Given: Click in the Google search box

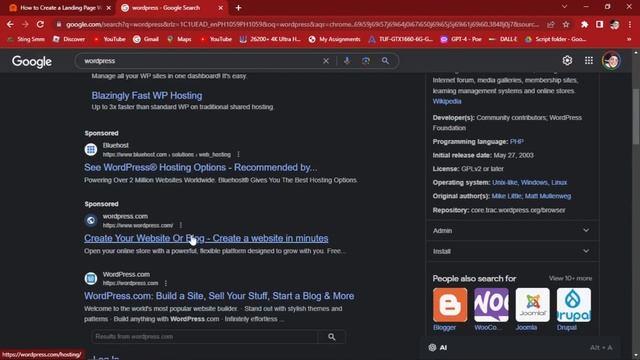Looking at the screenshot, I should click(x=200, y=61).
